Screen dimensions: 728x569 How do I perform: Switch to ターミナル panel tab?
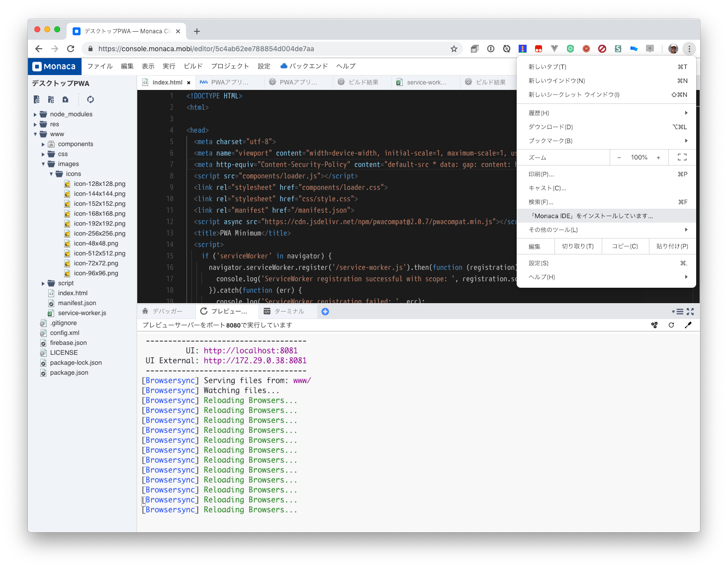click(287, 312)
